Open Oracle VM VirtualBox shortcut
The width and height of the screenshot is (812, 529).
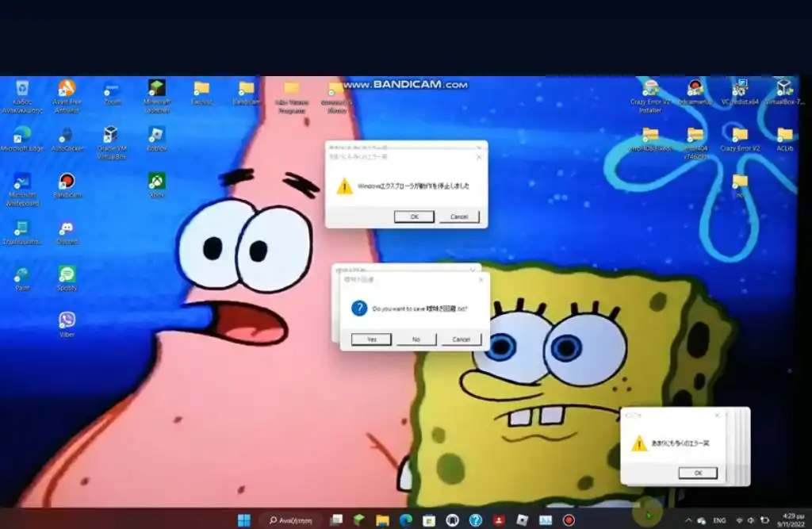tap(111, 143)
